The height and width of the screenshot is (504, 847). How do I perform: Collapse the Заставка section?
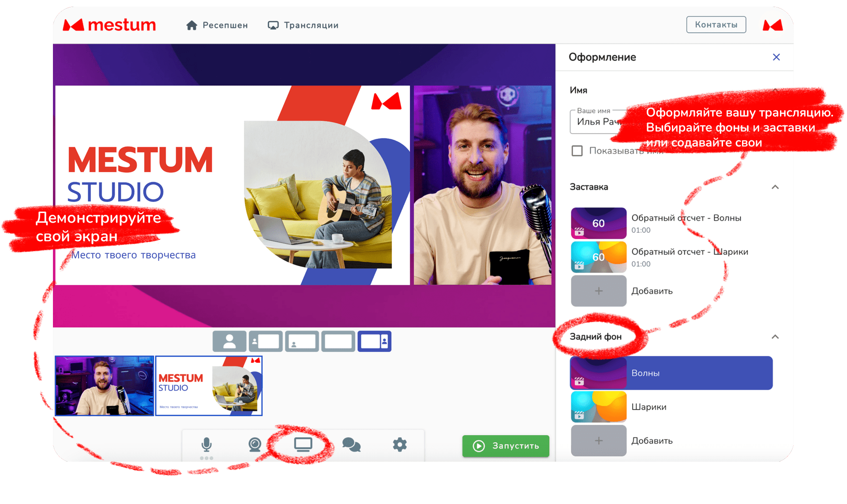775,187
